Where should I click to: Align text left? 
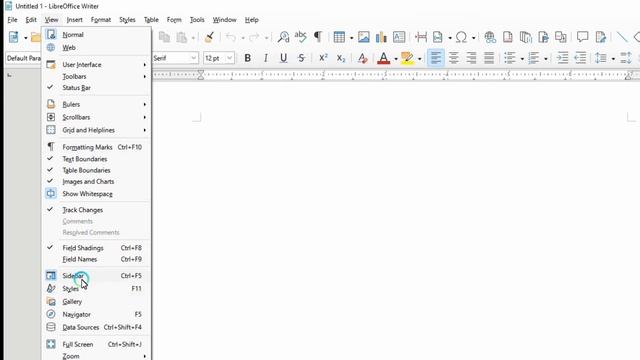[x=436, y=58]
